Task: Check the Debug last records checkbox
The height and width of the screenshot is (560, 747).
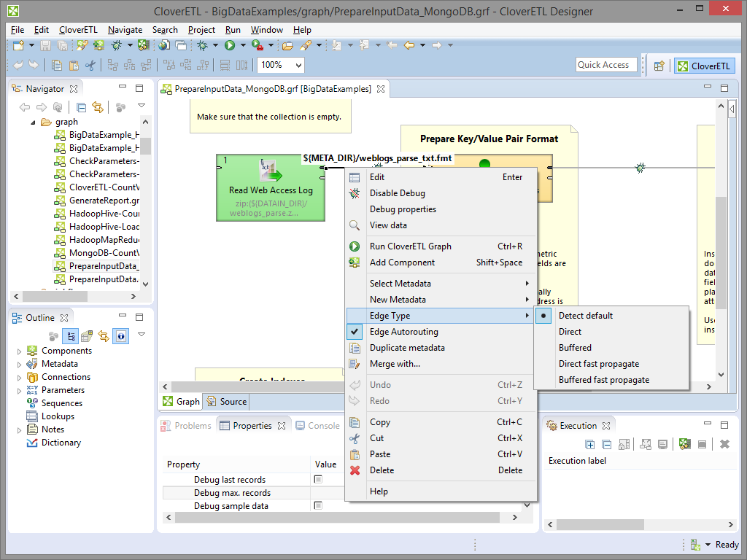Action: [x=318, y=480]
